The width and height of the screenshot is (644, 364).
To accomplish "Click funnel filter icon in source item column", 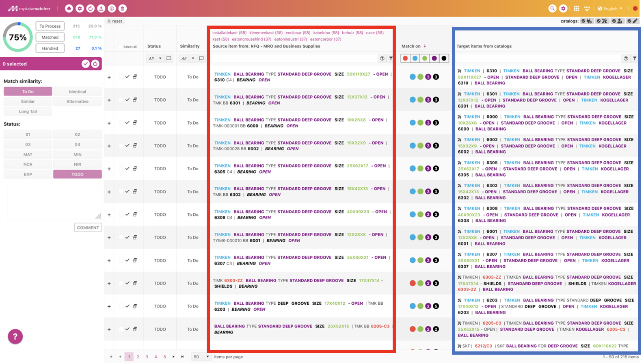I will pyautogui.click(x=391, y=58).
